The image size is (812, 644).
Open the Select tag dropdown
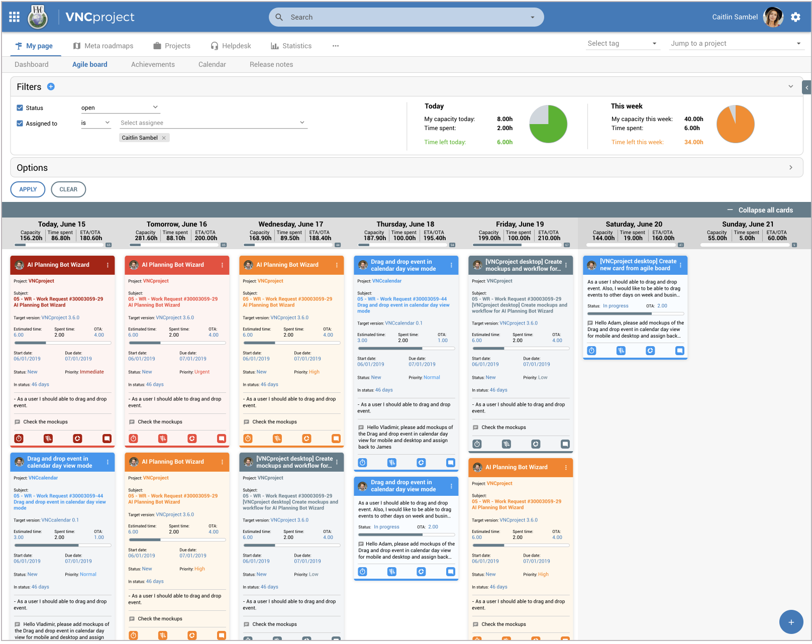(623, 44)
